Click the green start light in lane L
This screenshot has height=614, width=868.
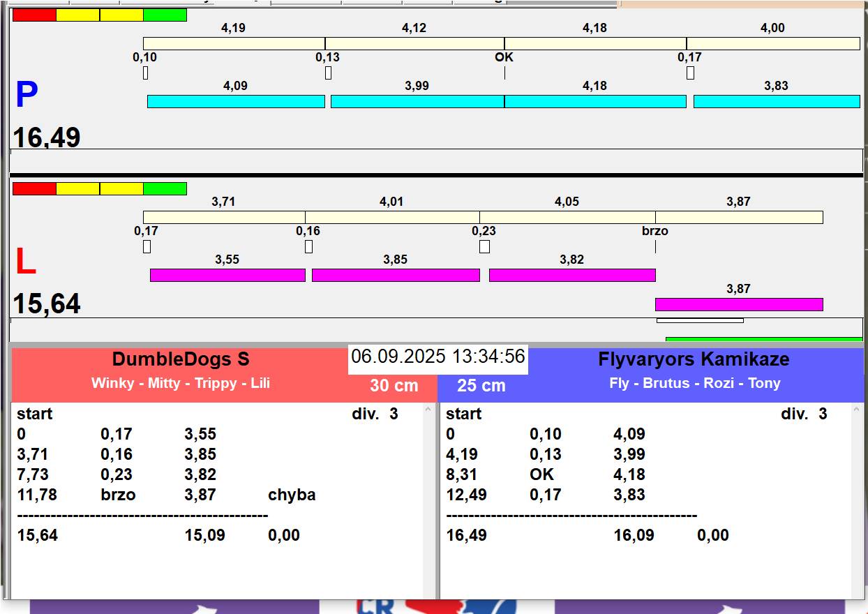click(165, 189)
